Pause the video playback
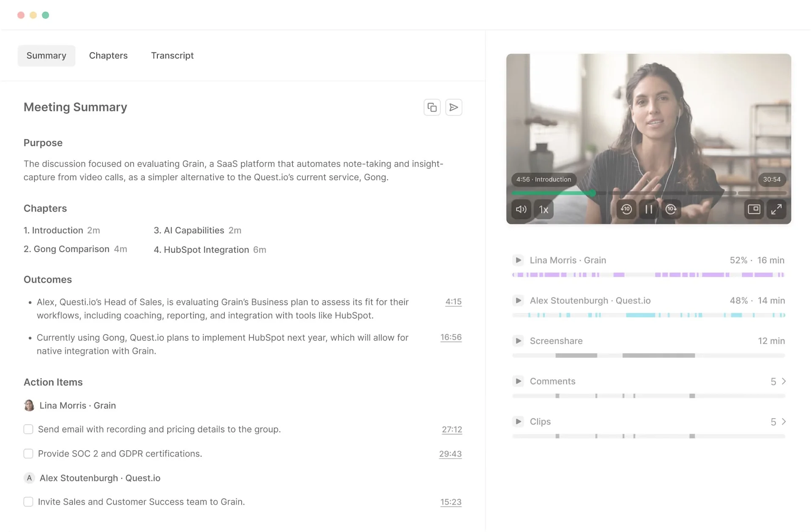Image resolution: width=812 pixels, height=532 pixels. pos(648,209)
